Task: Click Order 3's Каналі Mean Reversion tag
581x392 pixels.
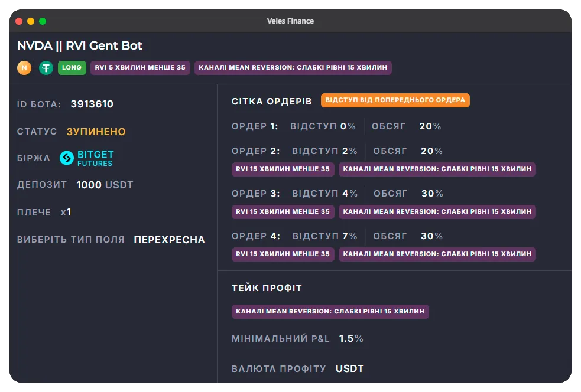Action: (437, 212)
